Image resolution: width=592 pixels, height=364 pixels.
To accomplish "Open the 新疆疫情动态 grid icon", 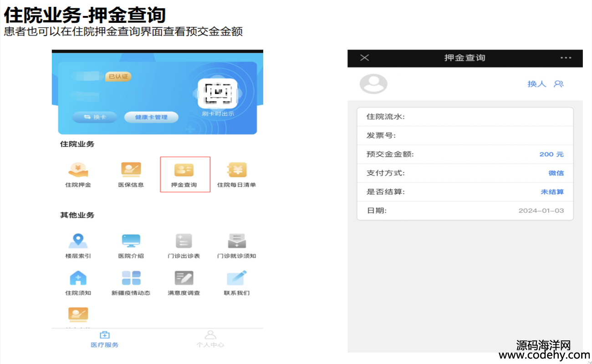I will (x=131, y=278).
